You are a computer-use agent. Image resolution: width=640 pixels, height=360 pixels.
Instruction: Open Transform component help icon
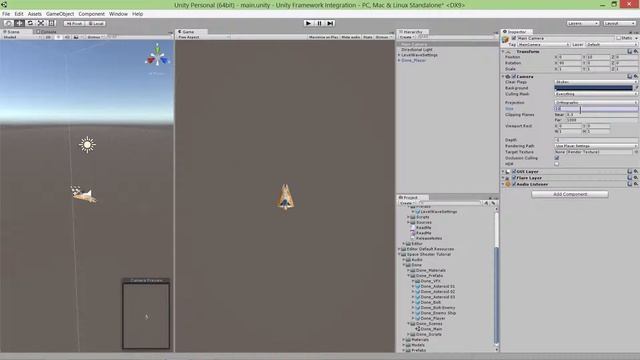tap(630, 52)
